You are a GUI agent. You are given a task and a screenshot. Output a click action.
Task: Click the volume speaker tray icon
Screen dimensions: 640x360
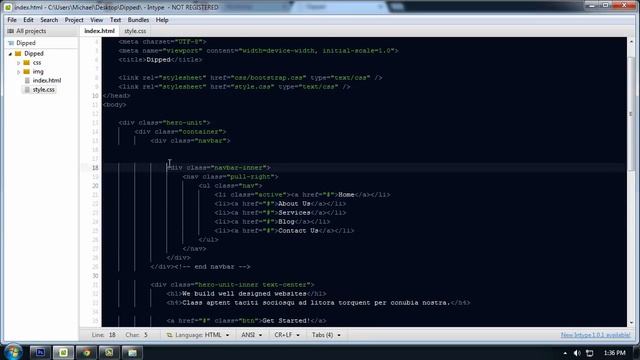[577, 353]
